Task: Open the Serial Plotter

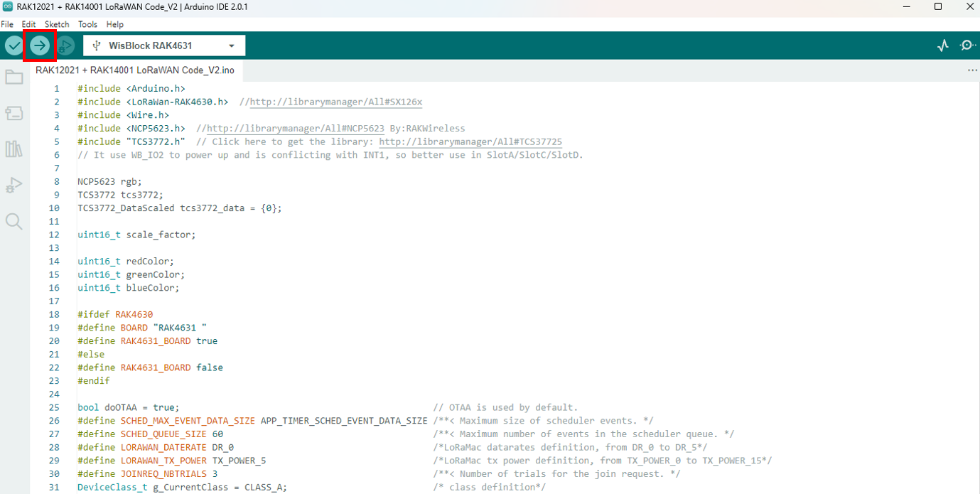Action: (x=943, y=45)
